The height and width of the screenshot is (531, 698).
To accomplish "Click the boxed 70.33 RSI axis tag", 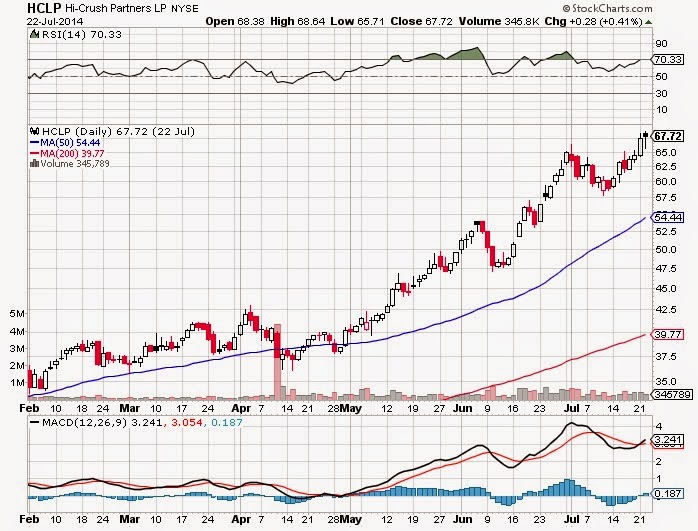I will pos(667,59).
